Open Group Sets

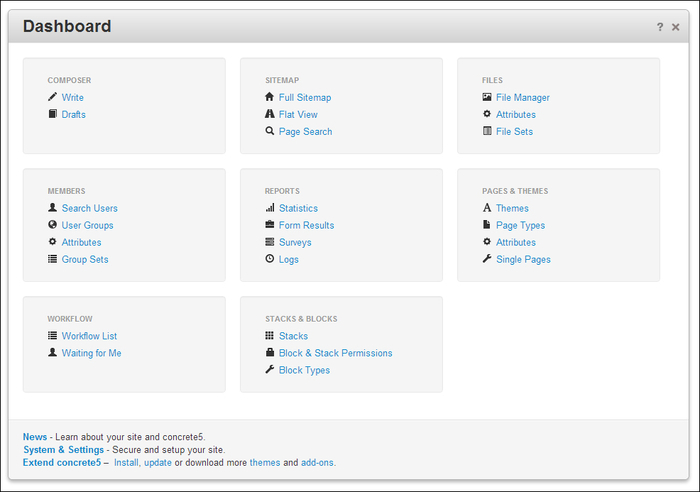tap(85, 259)
